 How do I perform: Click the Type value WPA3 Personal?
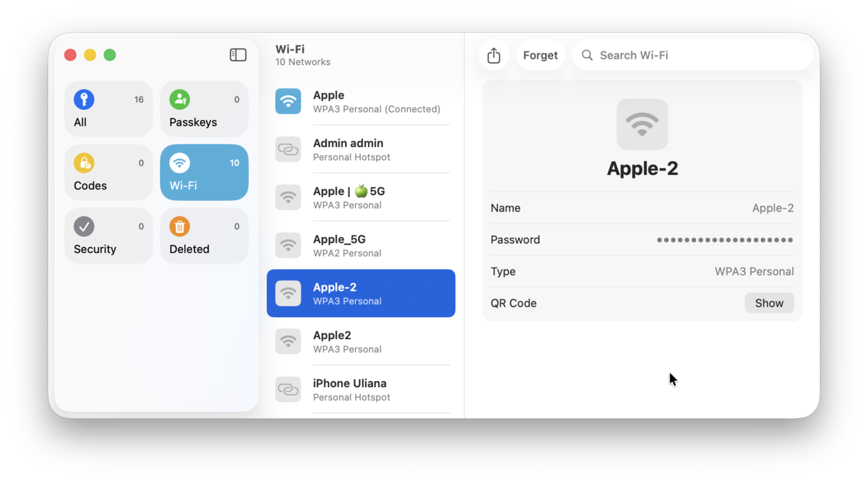tap(754, 271)
